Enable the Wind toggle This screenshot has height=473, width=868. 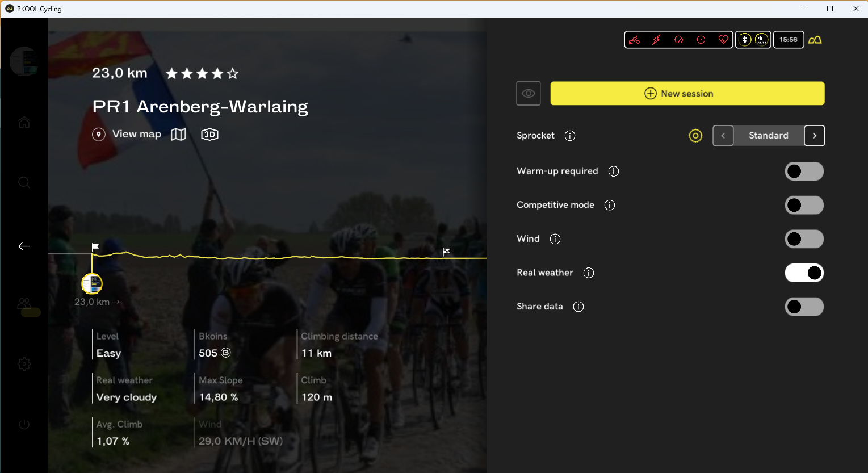click(804, 239)
